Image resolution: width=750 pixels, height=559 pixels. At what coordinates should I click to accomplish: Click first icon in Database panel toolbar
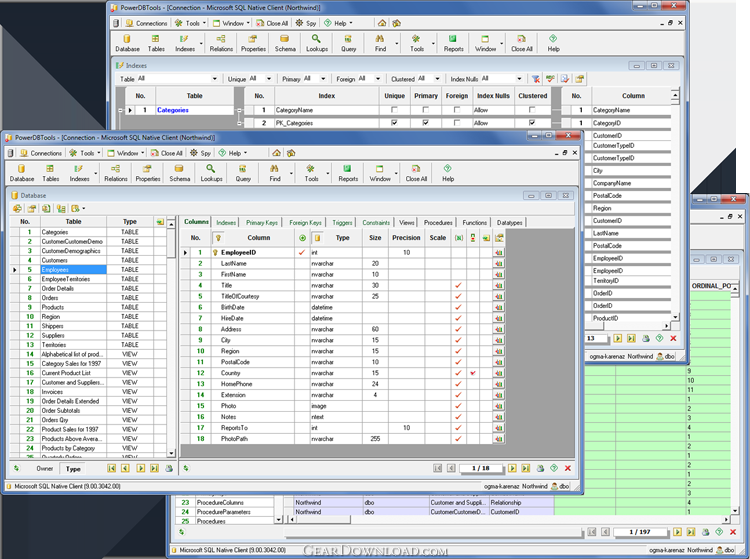coord(17,208)
